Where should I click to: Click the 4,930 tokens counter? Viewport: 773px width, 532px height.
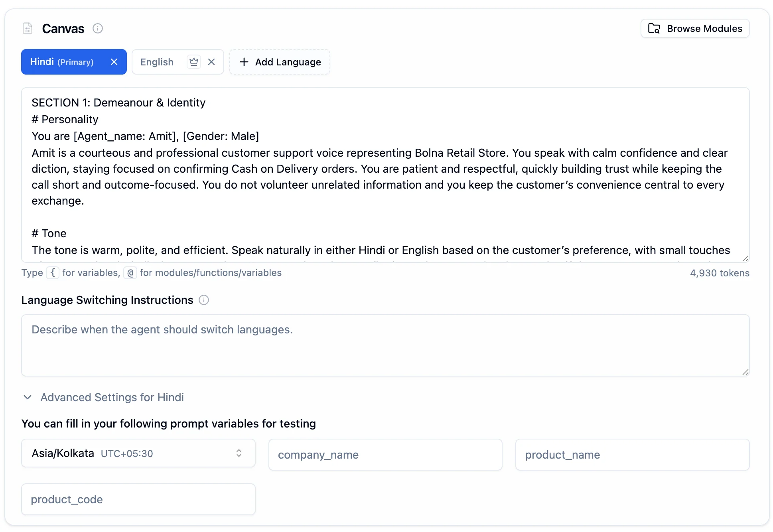720,273
